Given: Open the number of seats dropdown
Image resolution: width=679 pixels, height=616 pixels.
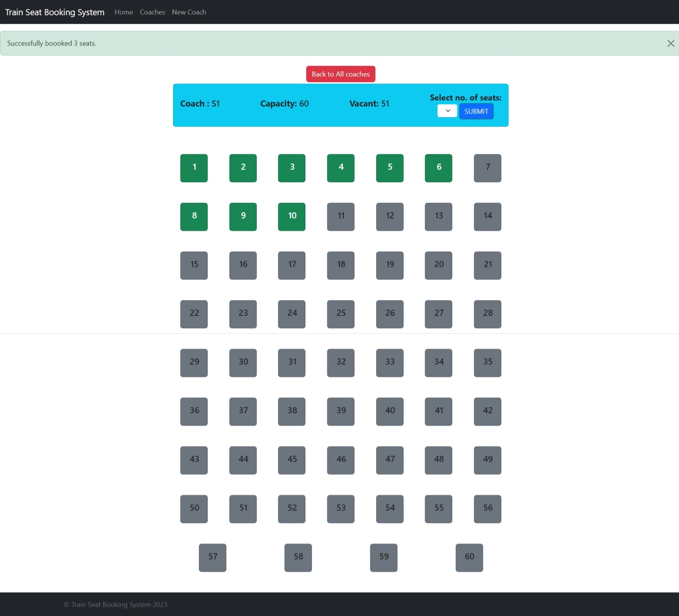Looking at the screenshot, I should [447, 111].
